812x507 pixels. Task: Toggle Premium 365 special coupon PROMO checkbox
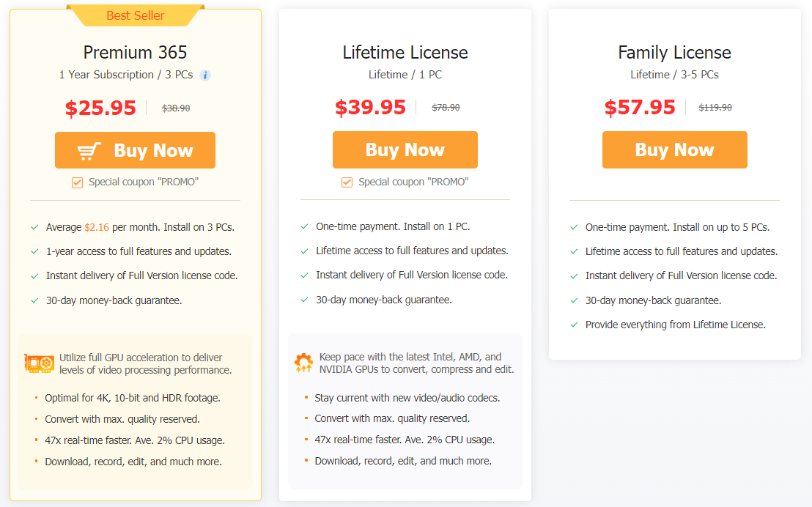click(77, 182)
